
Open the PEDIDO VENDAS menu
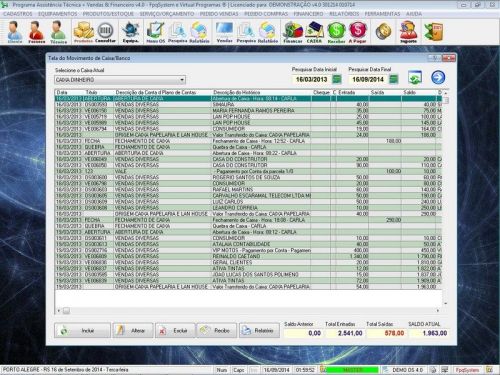(x=219, y=14)
